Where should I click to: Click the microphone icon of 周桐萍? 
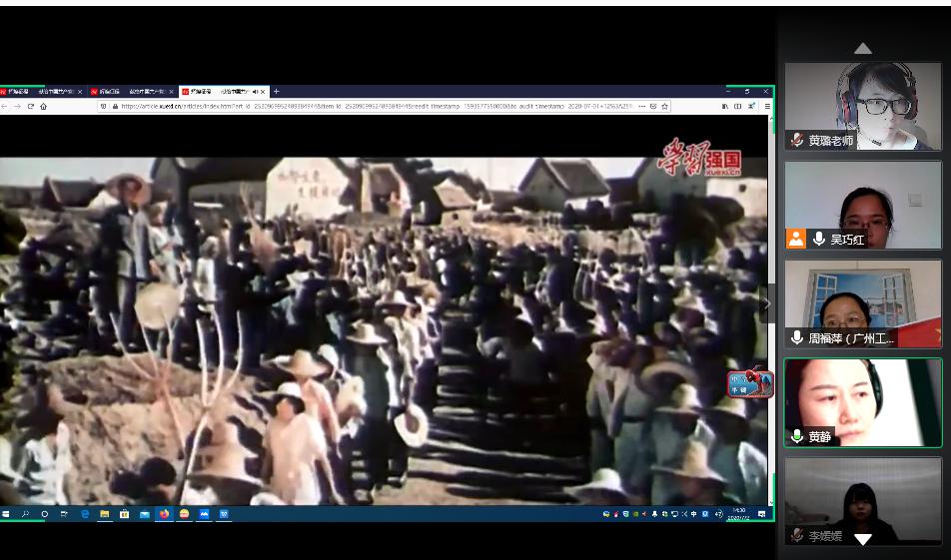797,337
